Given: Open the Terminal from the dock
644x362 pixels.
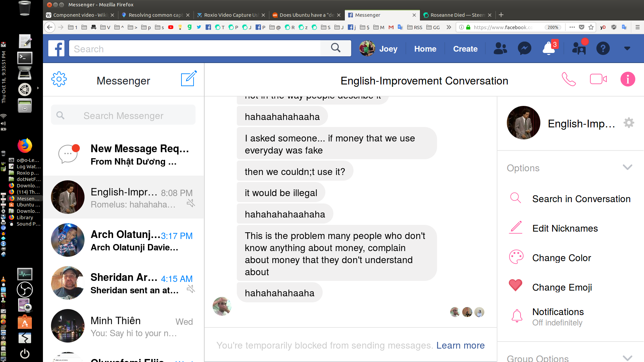Looking at the screenshot, I should point(25,58).
